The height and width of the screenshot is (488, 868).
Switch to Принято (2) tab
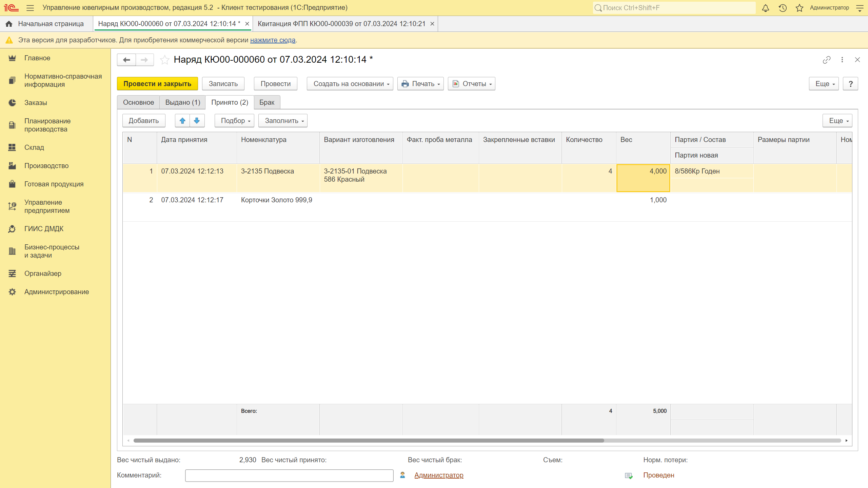230,102
